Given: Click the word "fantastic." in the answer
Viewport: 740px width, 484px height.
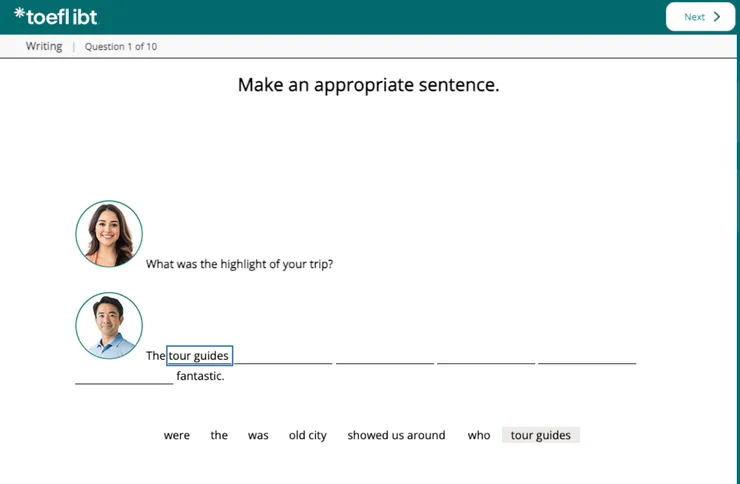Looking at the screenshot, I should [x=200, y=376].
